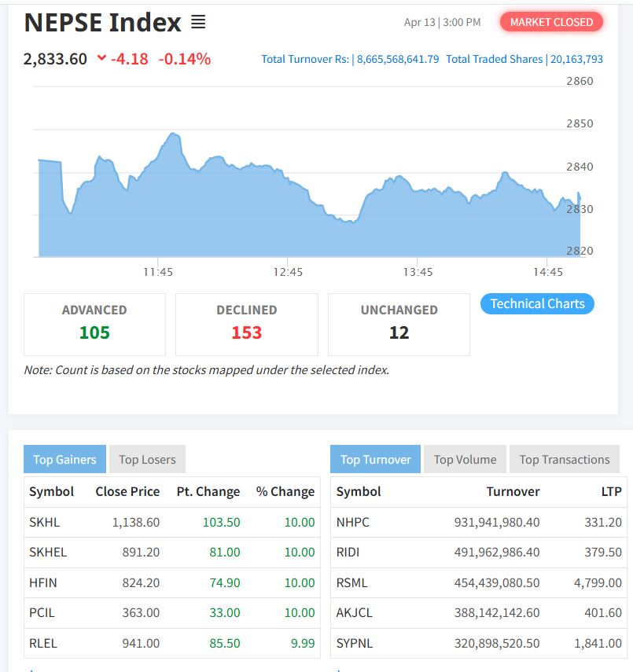Switch to the Top Losers tab
The image size is (633, 672).
pyautogui.click(x=147, y=460)
